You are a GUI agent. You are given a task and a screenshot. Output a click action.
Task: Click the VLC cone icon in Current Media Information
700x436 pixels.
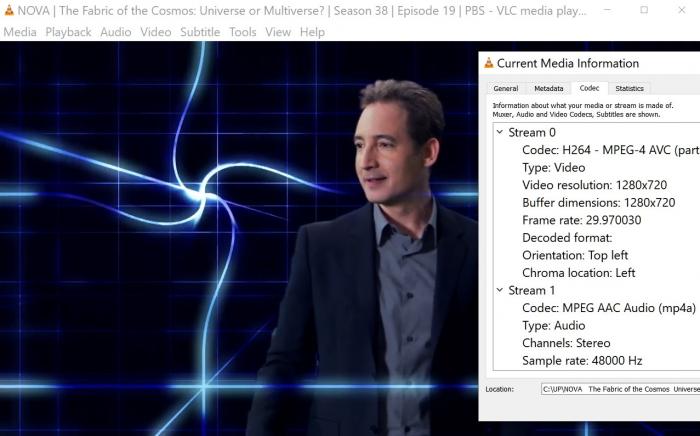(x=489, y=63)
